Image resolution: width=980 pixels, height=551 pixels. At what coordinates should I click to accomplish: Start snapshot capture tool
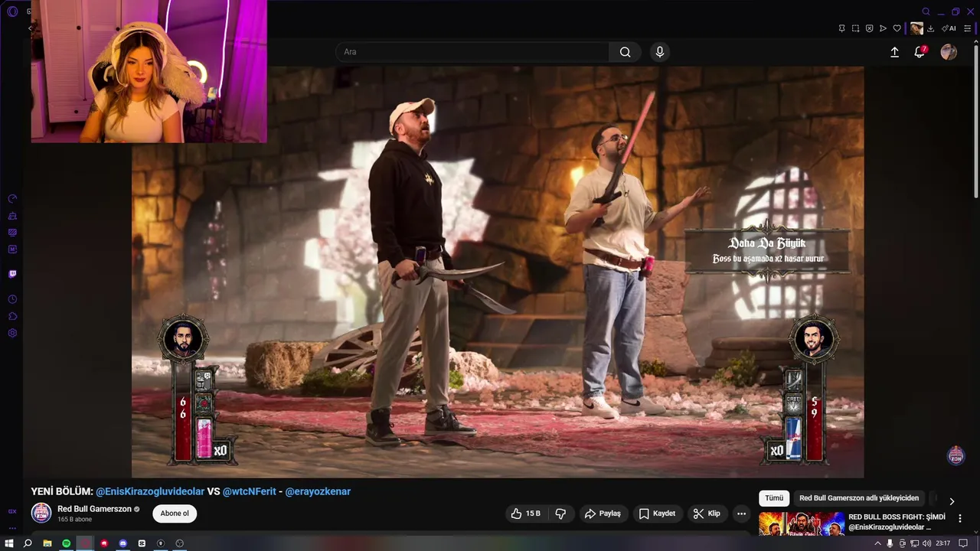(x=855, y=28)
